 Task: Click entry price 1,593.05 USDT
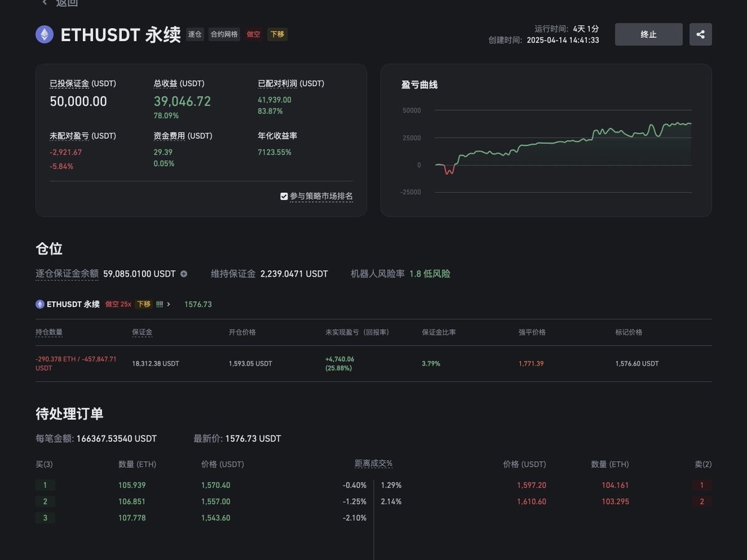[x=250, y=363]
